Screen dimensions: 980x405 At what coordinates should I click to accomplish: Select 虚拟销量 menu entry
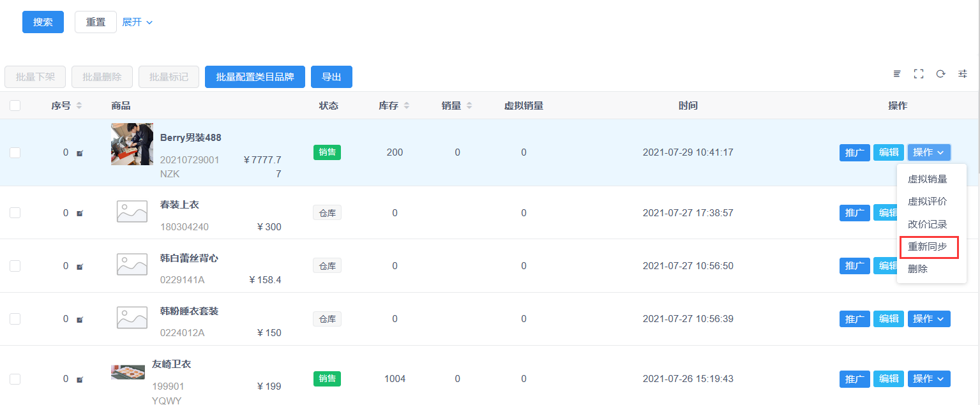coord(928,179)
